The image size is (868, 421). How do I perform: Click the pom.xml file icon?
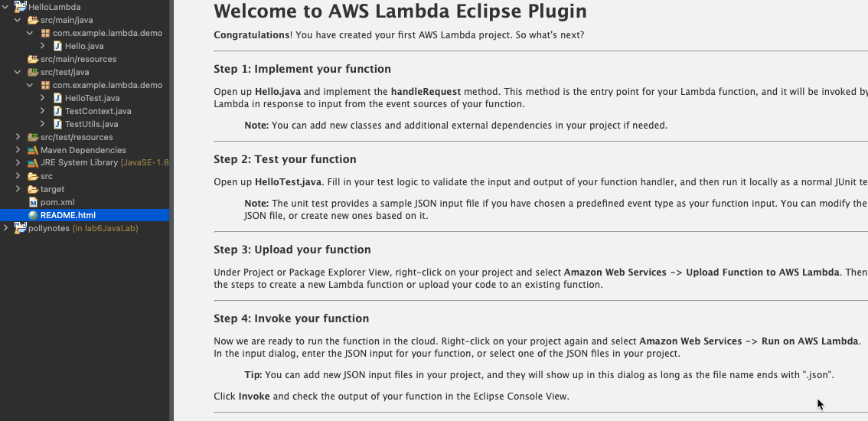(x=33, y=202)
